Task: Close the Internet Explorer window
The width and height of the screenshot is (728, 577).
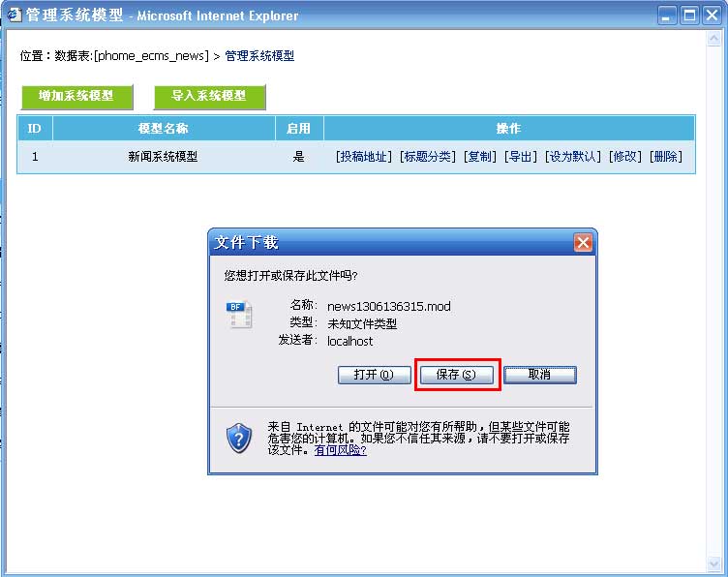Action: click(x=712, y=15)
